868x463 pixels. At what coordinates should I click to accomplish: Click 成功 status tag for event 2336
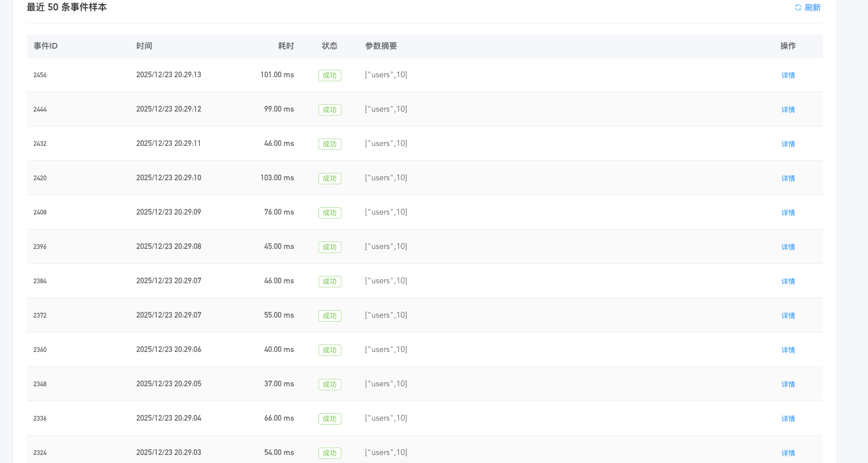tap(330, 419)
